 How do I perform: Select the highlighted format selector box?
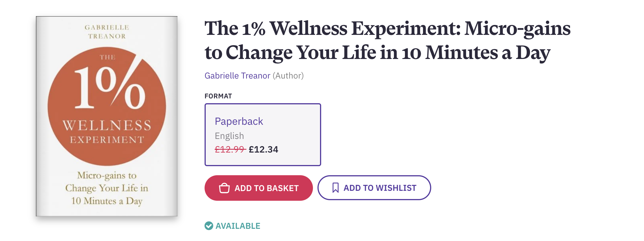[x=263, y=134]
